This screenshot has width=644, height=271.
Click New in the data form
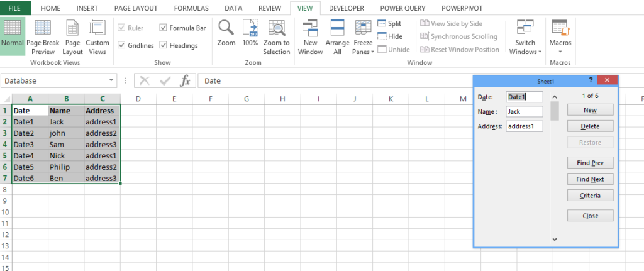pos(590,110)
